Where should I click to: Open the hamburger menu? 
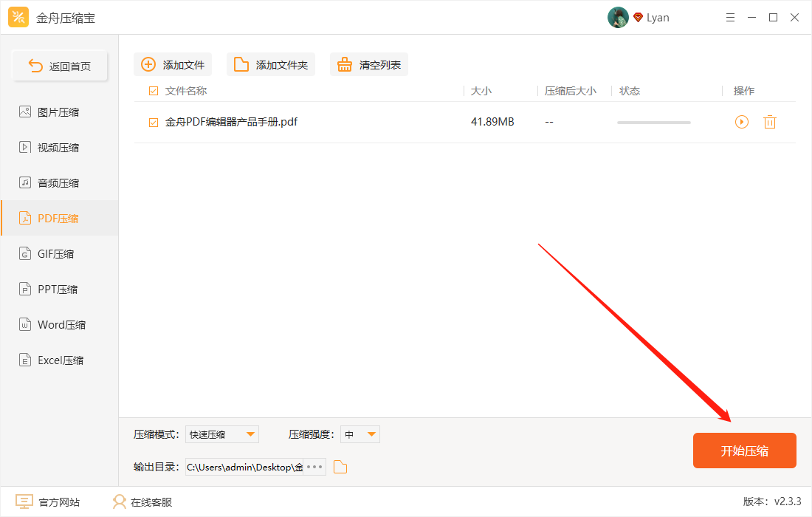[730, 17]
